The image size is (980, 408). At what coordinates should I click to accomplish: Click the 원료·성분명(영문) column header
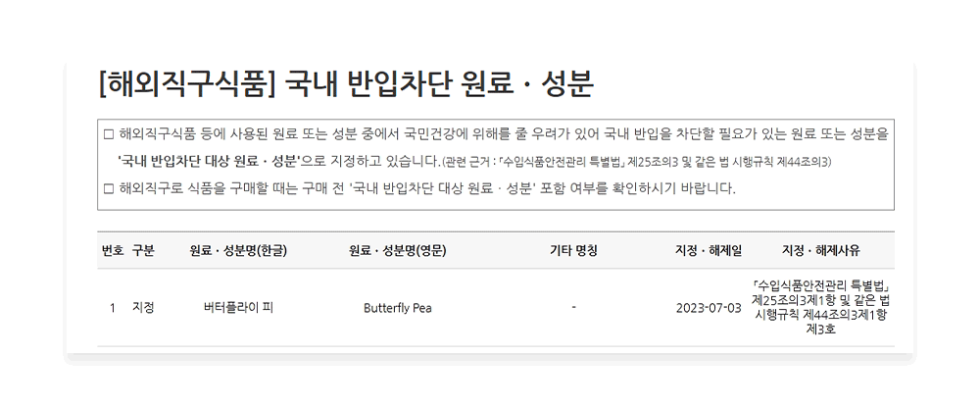397,250
